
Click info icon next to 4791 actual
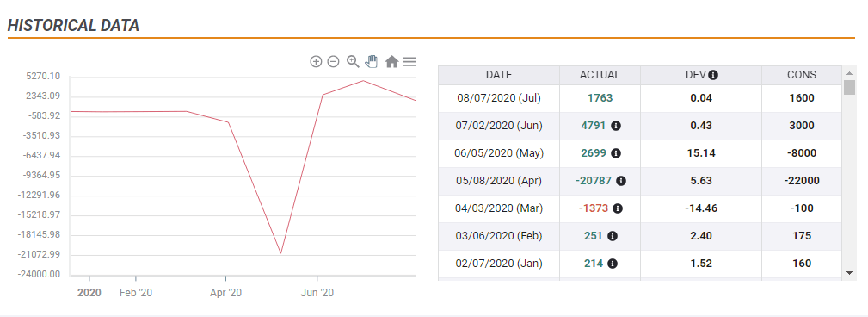click(616, 126)
